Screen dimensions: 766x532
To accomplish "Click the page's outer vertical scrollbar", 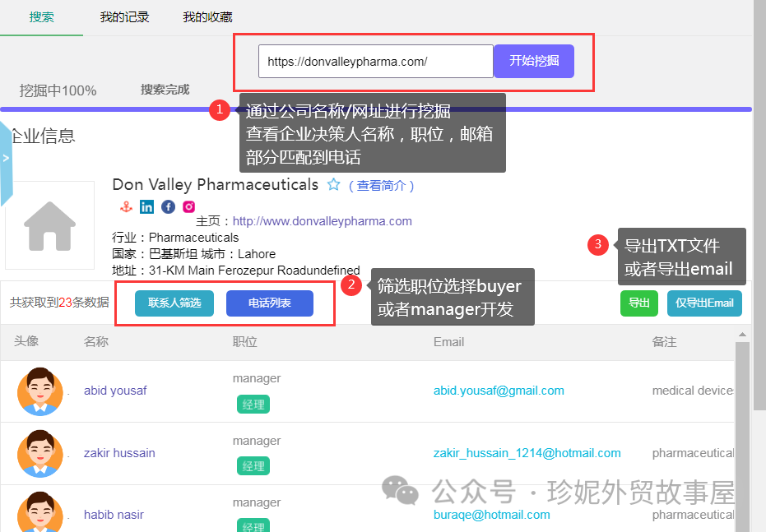I will (x=759, y=205).
